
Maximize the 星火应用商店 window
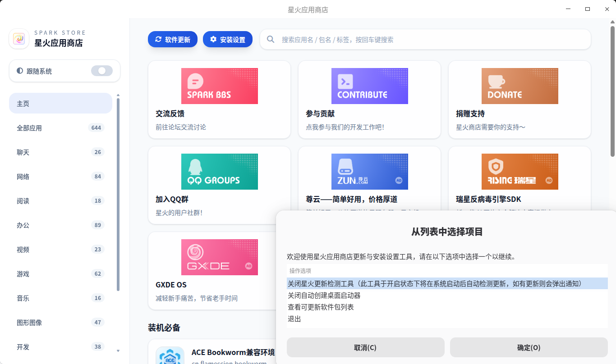point(588,9)
